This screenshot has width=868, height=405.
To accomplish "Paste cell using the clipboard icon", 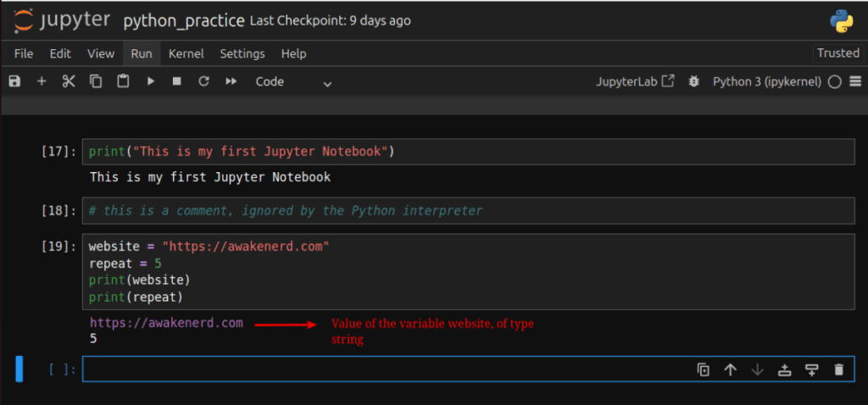I will click(x=123, y=81).
